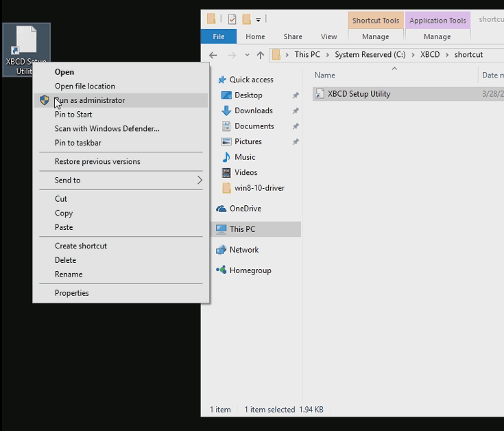The width and height of the screenshot is (504, 431).
Task: Choose Rename from the context menu
Action: pyautogui.click(x=121, y=274)
